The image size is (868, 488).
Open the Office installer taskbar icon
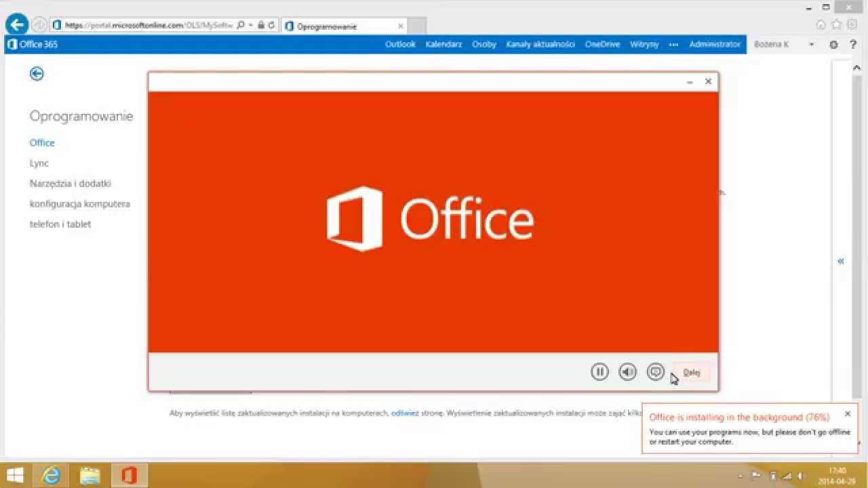[x=127, y=475]
